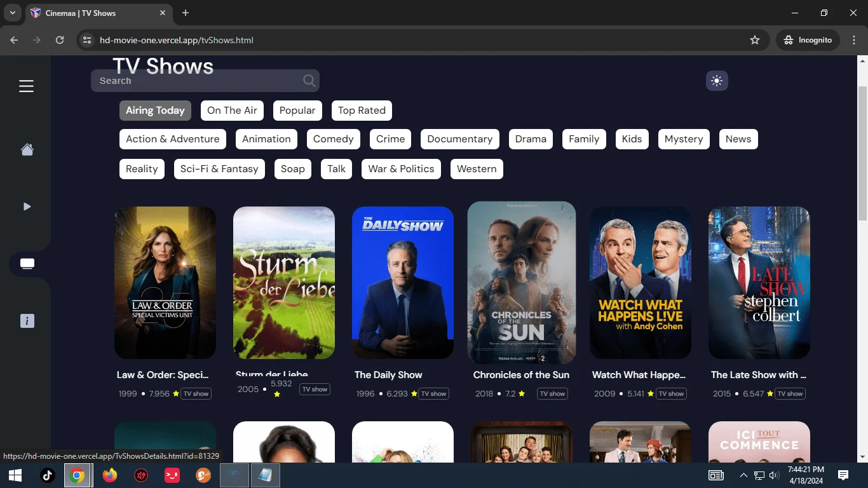Click the page vertical scrollbar
868x488 pixels.
[x=862, y=152]
